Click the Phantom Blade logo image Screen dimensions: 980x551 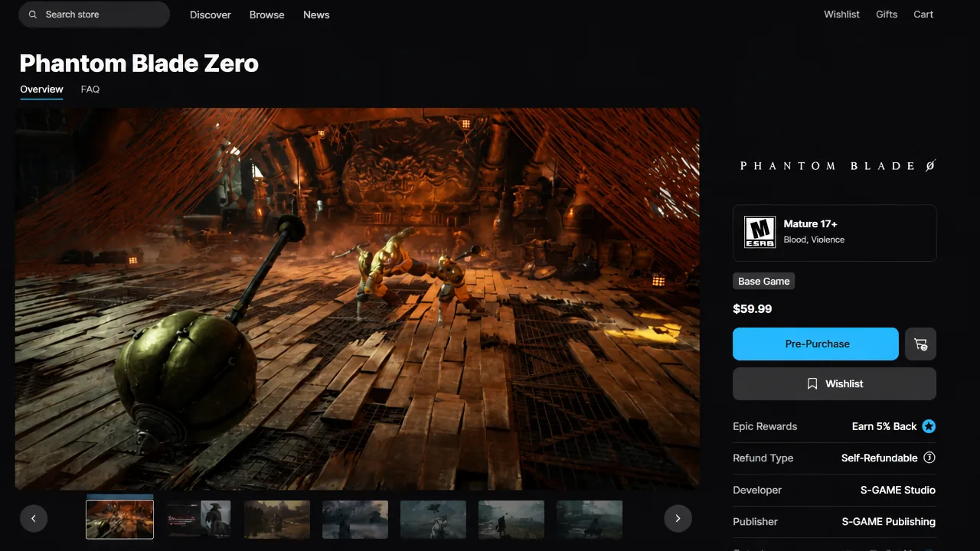(x=838, y=165)
